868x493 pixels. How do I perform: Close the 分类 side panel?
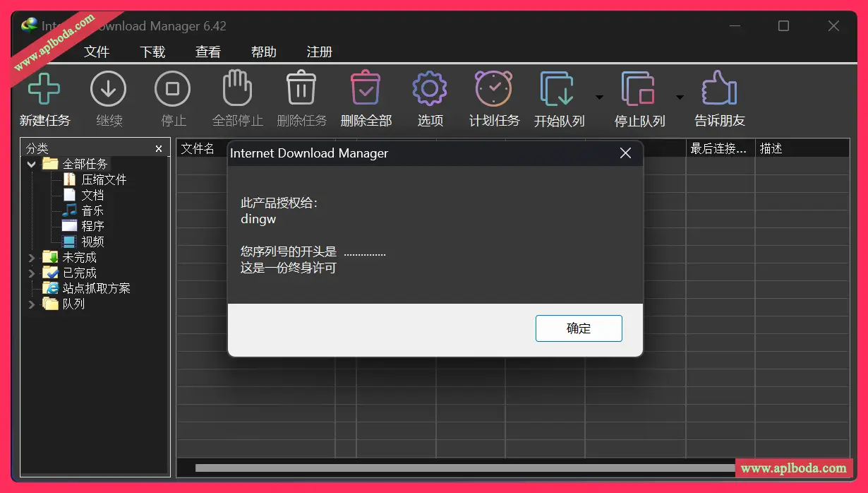coord(159,148)
